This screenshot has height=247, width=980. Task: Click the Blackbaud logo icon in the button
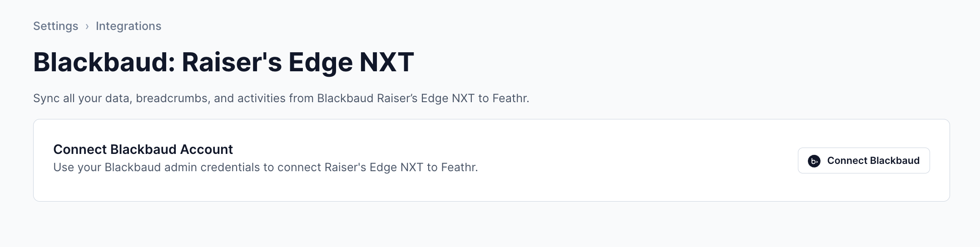tap(814, 161)
